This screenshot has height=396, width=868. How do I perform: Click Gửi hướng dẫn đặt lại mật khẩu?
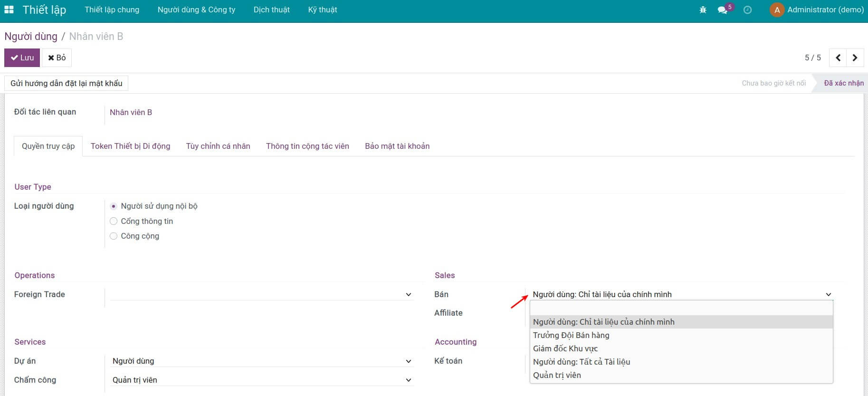[67, 83]
